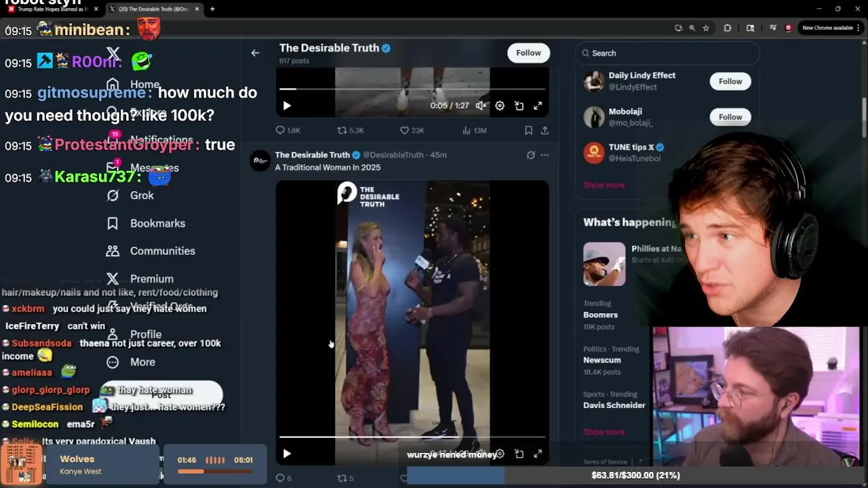Image resolution: width=868 pixels, height=488 pixels.
Task: Reply to the post with 1.6K replies
Action: (288, 130)
